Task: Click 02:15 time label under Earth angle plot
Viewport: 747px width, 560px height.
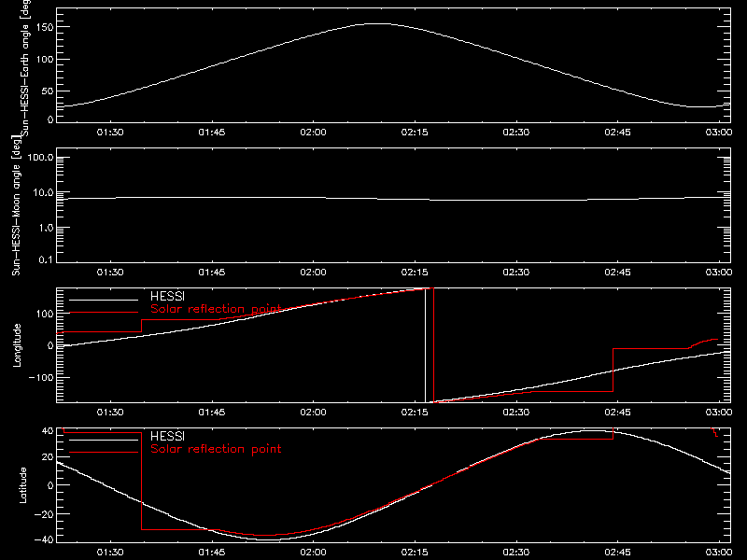Action: [415, 133]
